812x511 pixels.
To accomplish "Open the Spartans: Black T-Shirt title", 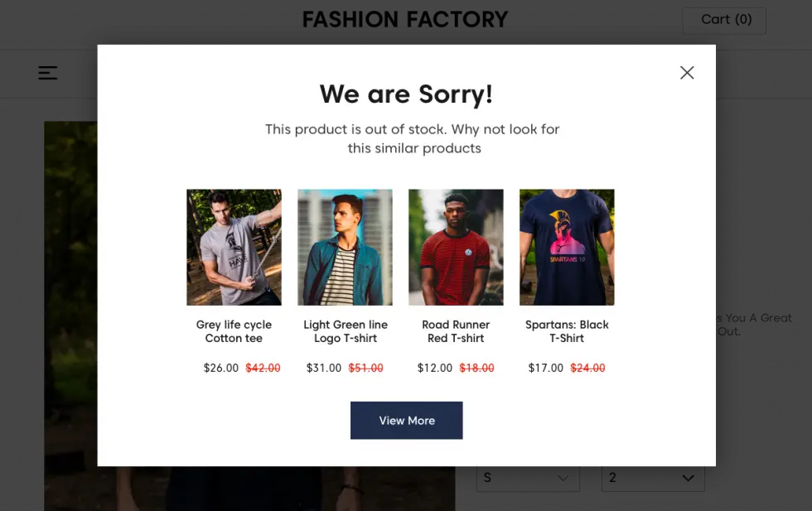I will (567, 331).
